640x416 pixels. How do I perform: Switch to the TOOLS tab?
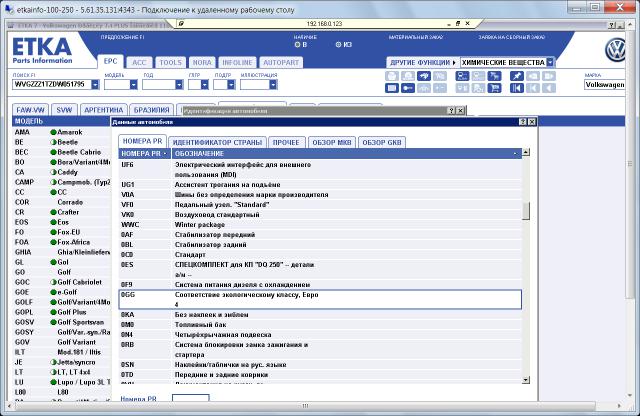pos(170,62)
